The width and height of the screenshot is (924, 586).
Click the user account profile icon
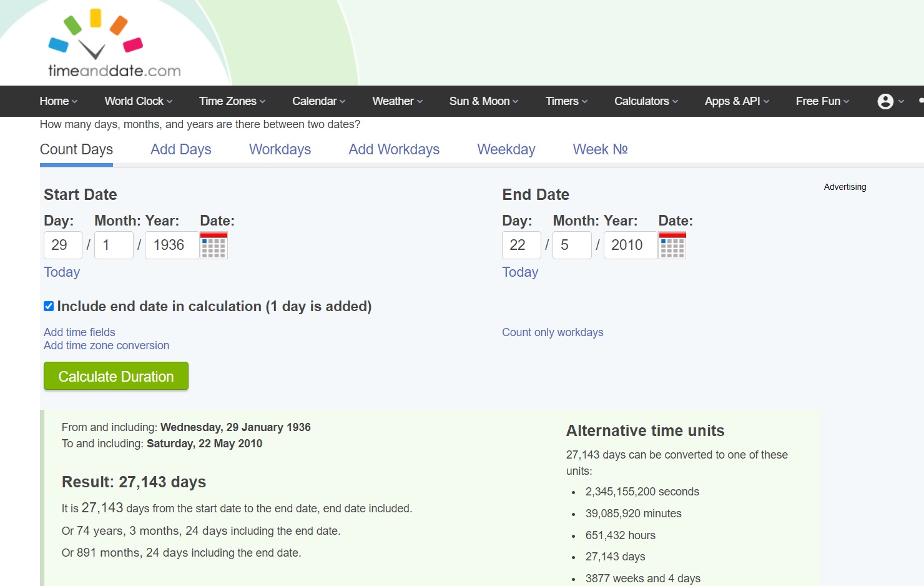tap(885, 101)
